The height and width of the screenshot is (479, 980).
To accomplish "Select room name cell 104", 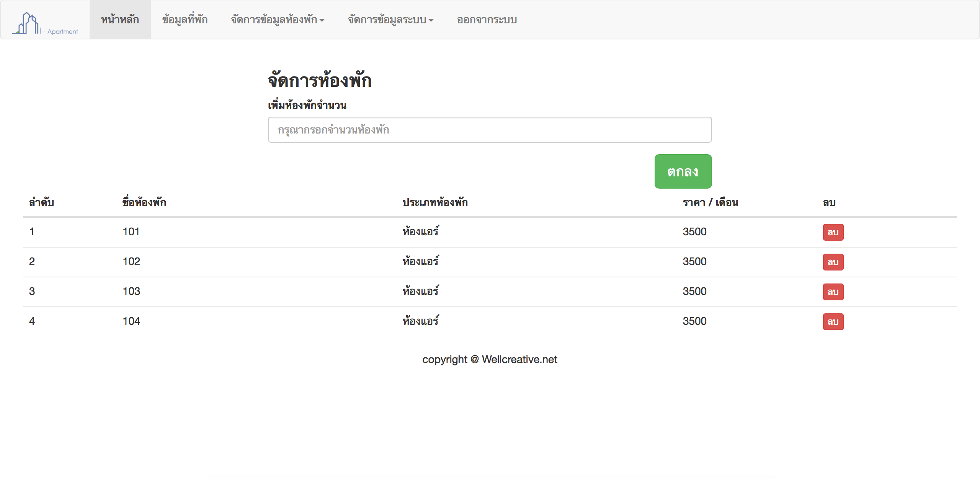I will coord(131,321).
